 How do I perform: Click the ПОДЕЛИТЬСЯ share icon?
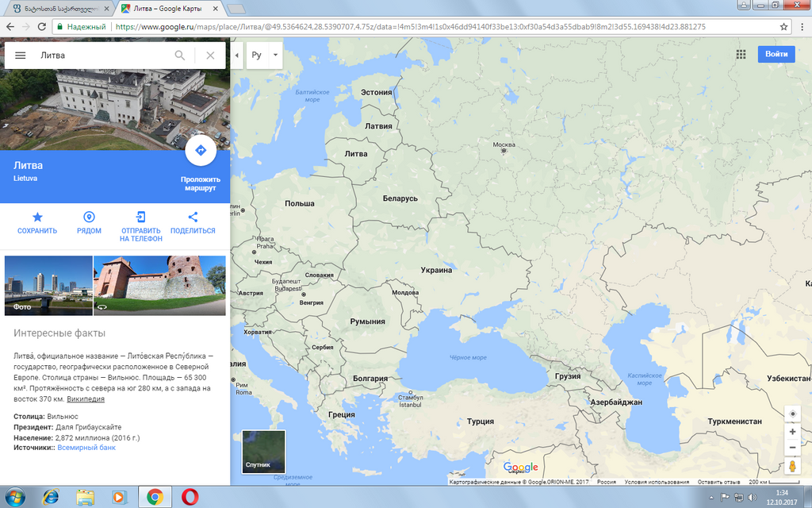click(193, 217)
